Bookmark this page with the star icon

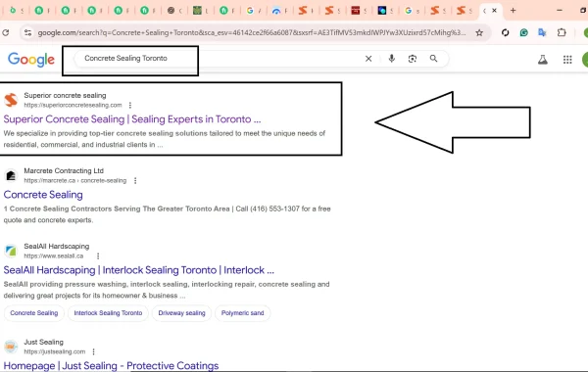click(x=479, y=33)
